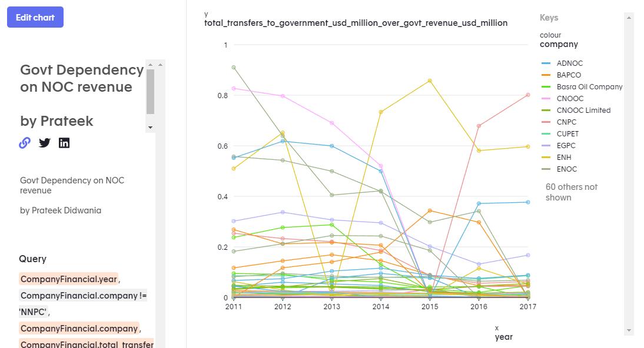Image resolution: width=644 pixels, height=348 pixels.
Task: Share chart via Twitter icon
Action: [44, 143]
